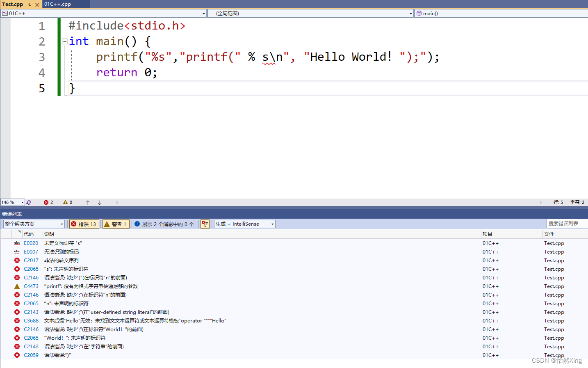Collapse the main() code region with the minus box

(x=64, y=41)
